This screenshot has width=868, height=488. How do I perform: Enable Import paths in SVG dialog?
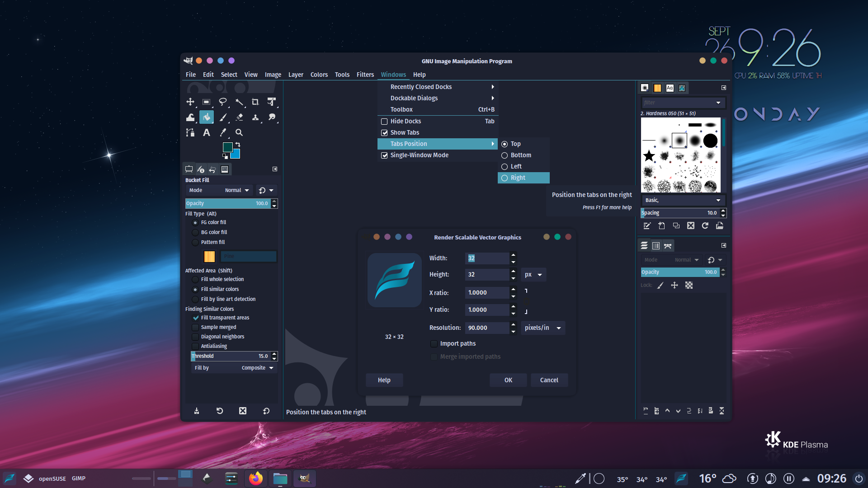click(x=434, y=343)
